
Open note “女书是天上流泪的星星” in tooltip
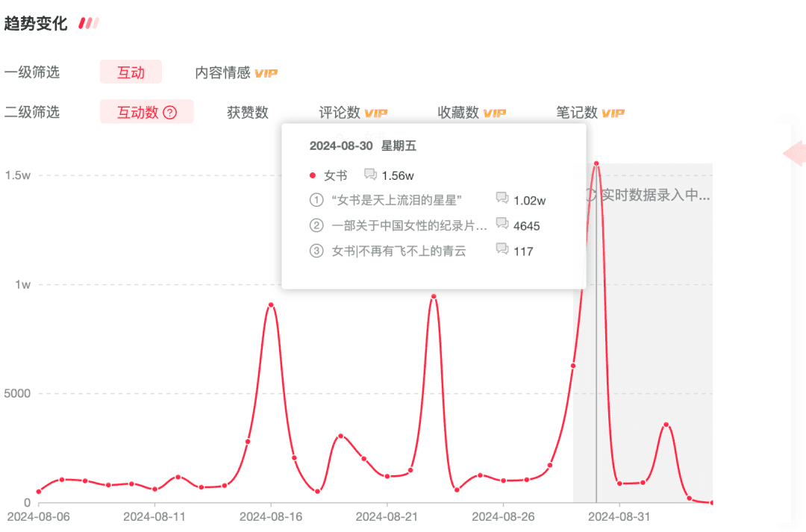pyautogui.click(x=396, y=200)
